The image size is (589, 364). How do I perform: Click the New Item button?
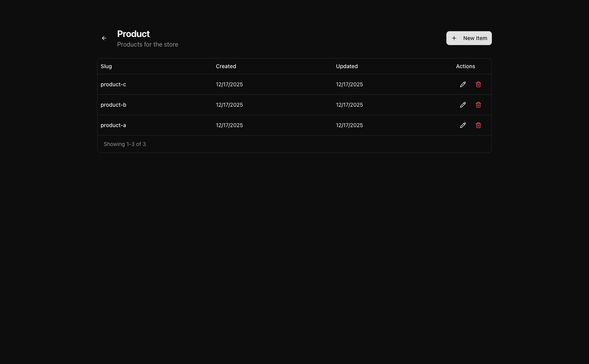point(469,38)
